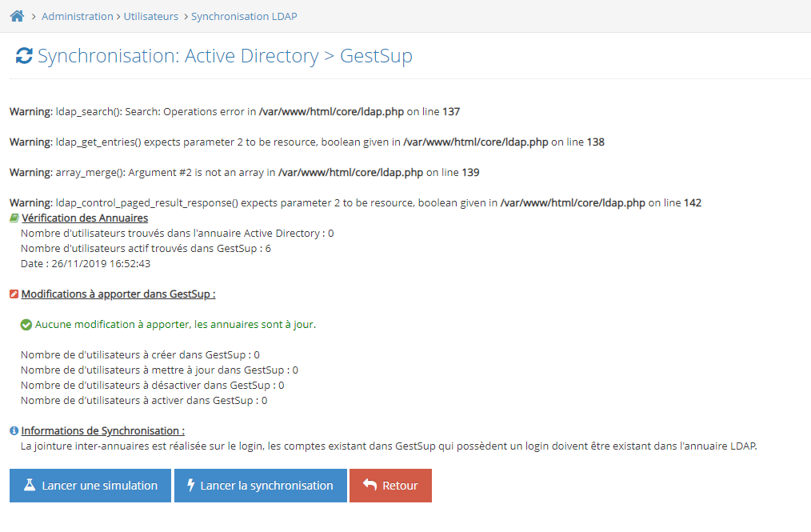Open Synchronisation LDAP breadcrumb link

click(244, 17)
